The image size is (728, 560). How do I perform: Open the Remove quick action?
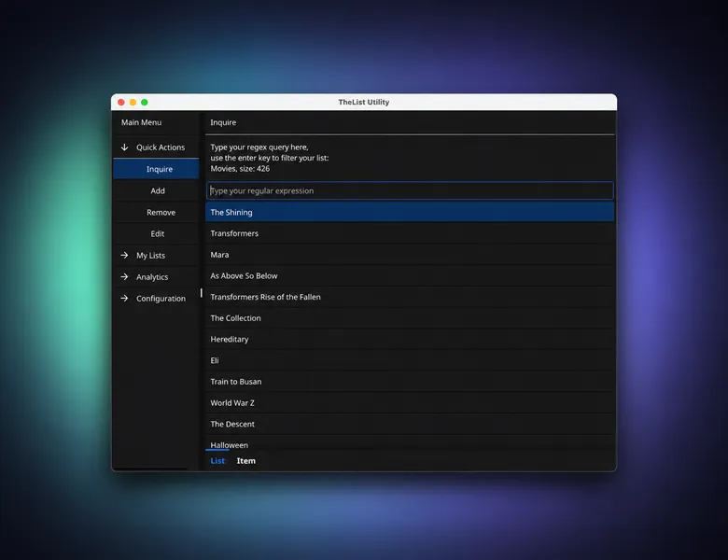click(156, 212)
